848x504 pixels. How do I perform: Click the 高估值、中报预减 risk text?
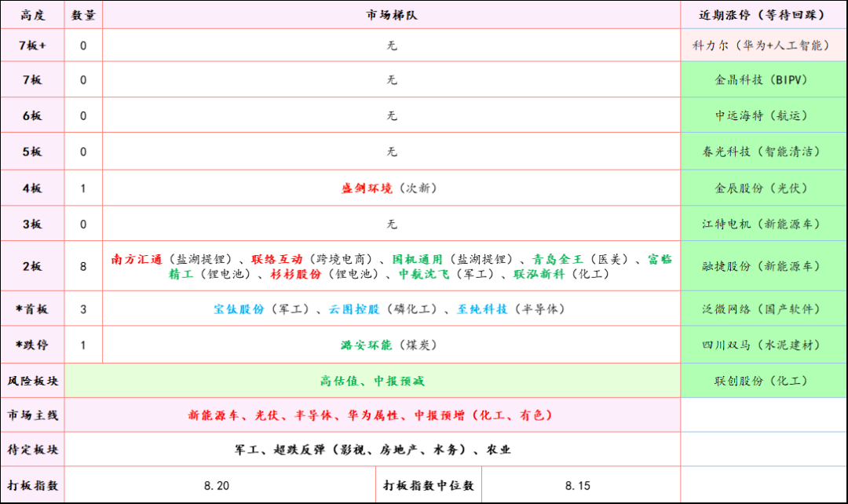point(373,381)
